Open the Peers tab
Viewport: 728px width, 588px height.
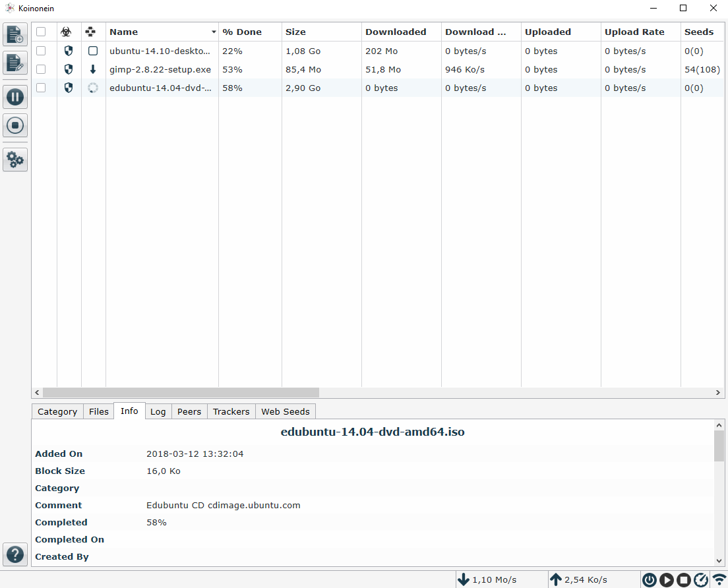pos(189,411)
